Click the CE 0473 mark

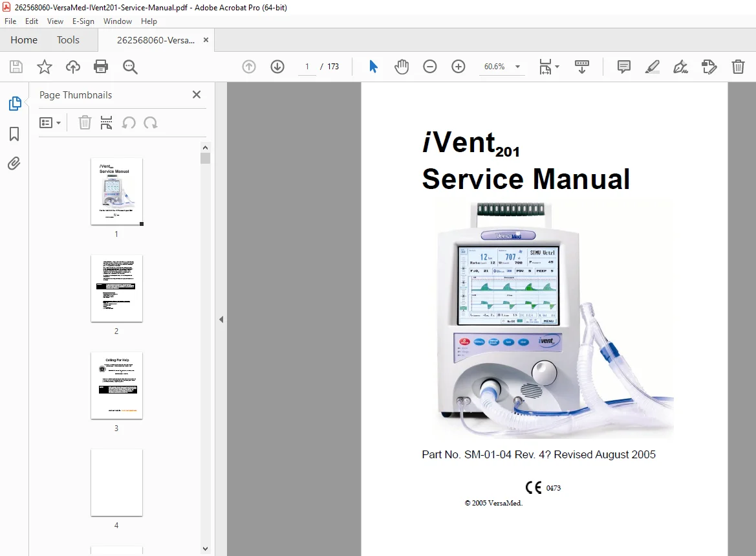pos(543,487)
